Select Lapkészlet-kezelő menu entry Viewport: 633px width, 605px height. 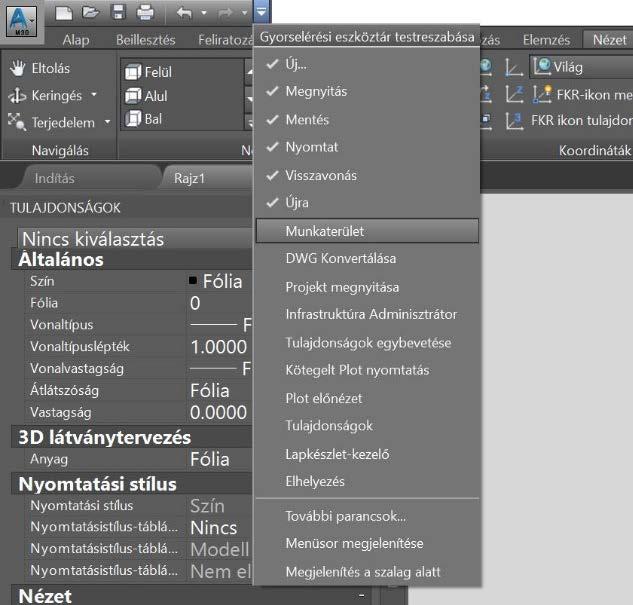pos(367,454)
